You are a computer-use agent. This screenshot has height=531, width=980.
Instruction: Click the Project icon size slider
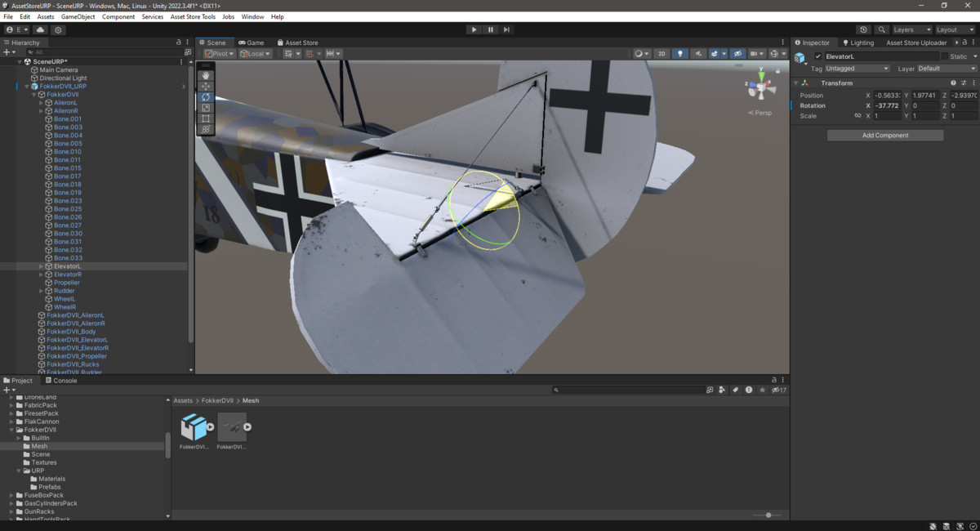[768, 515]
